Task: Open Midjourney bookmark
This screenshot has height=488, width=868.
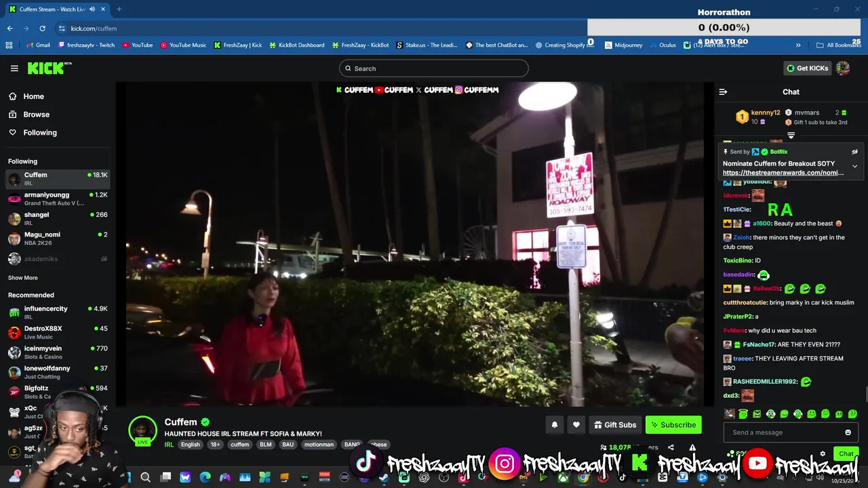Action: [x=623, y=45]
